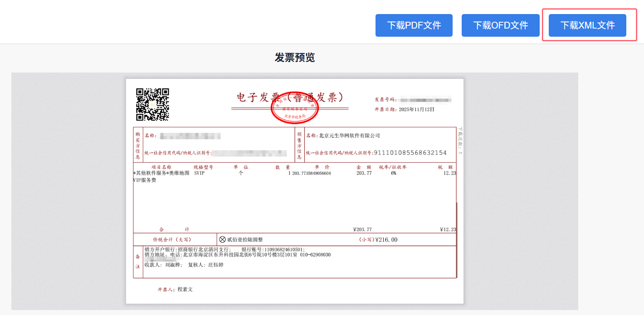Click the unit price 203.7735849056604
Viewport: 644px width, 315px height.
point(312,173)
